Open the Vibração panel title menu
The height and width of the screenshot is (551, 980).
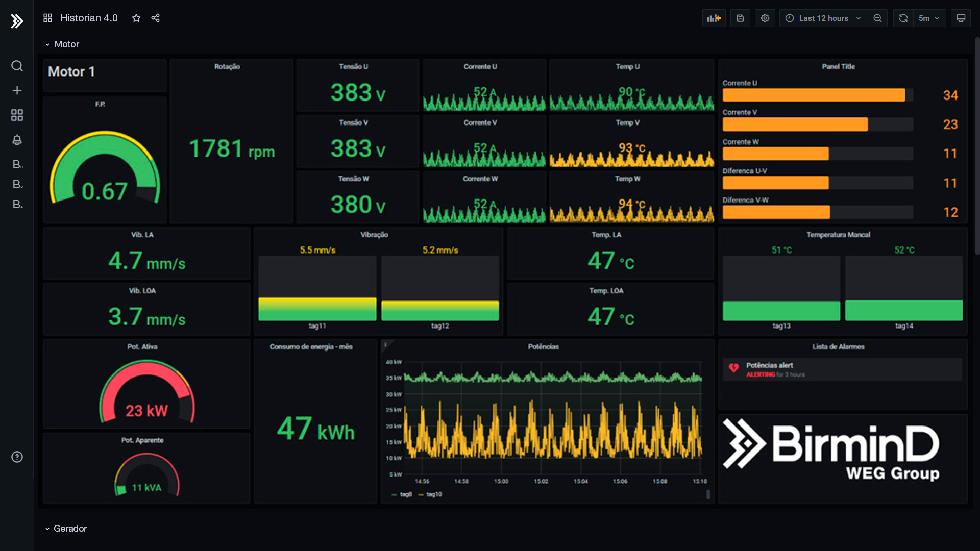374,235
